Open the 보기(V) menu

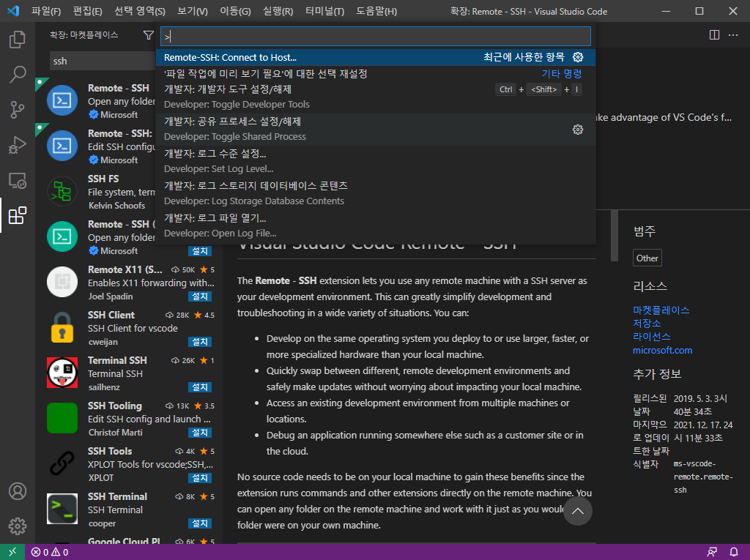pyautogui.click(x=193, y=11)
